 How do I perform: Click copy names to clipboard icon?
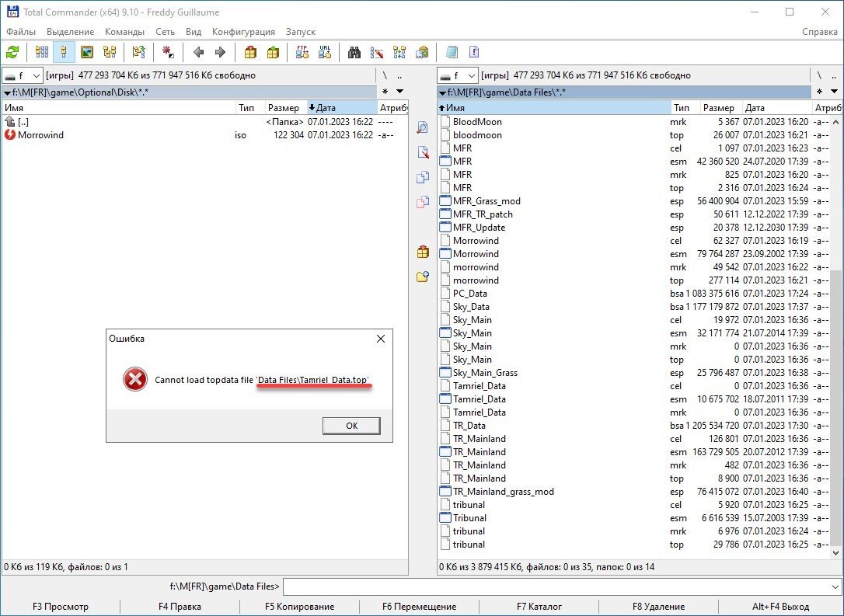(x=423, y=52)
